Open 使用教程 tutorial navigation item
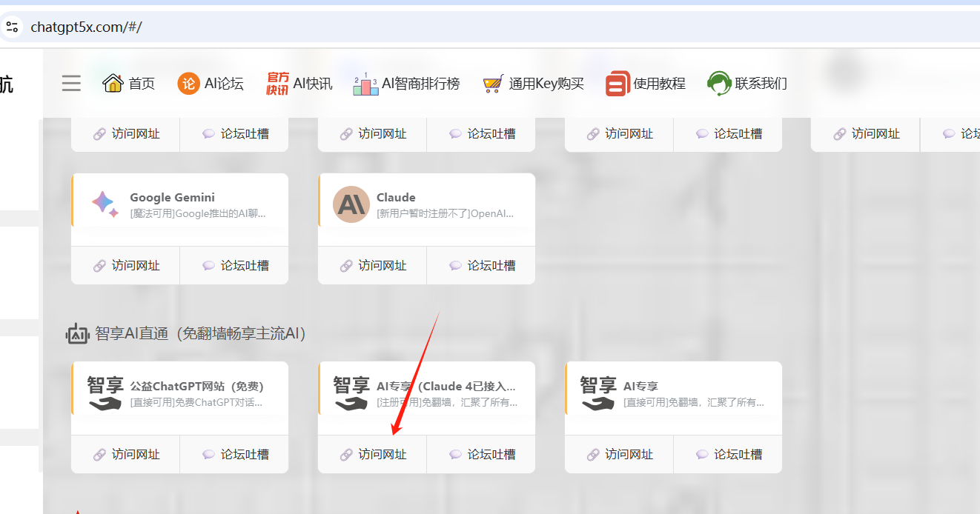Viewport: 980px width, 514px height. [x=646, y=84]
